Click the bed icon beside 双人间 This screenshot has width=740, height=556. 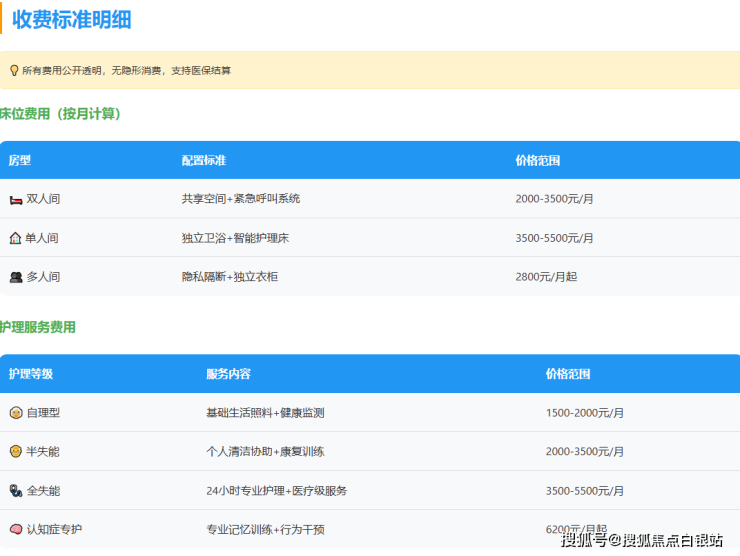pos(16,199)
